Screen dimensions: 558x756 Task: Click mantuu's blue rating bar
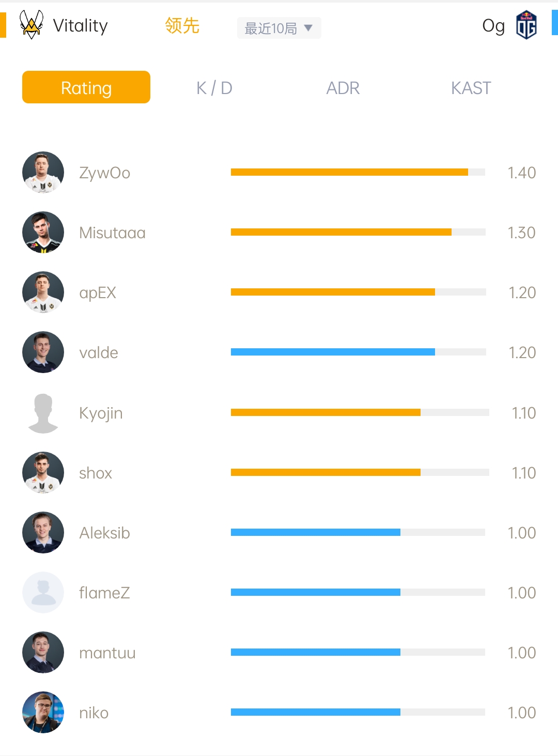coord(316,652)
